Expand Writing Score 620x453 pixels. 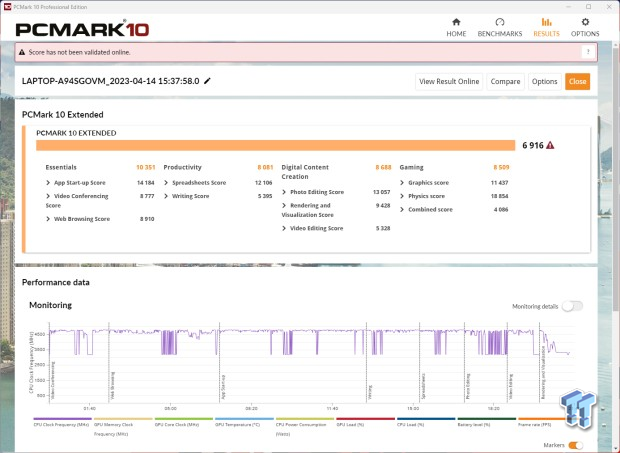point(166,196)
